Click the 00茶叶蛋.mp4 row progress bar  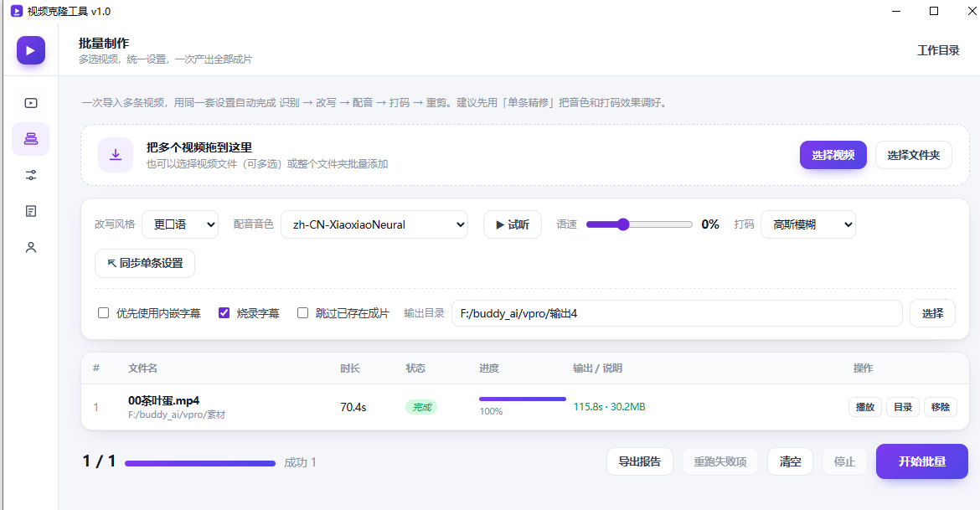tap(523, 399)
